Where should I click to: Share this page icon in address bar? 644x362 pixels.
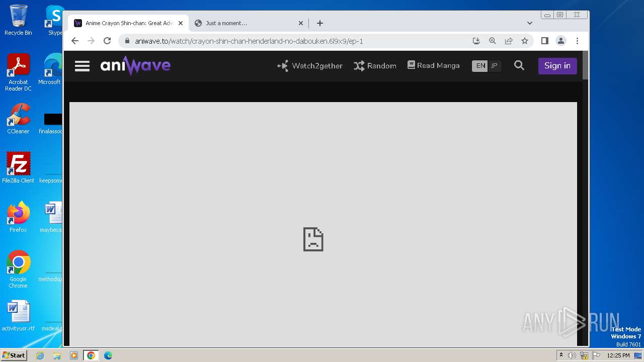[509, 41]
